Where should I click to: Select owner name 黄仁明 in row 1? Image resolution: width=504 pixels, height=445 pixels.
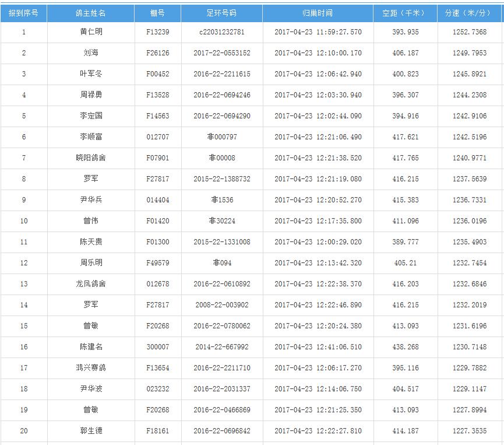coord(90,32)
